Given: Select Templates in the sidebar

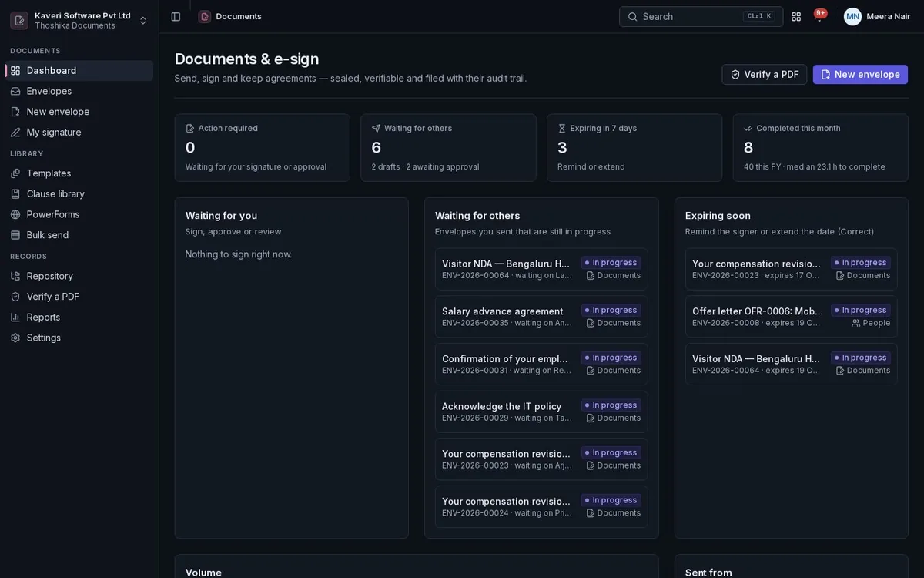Looking at the screenshot, I should coord(79,173).
